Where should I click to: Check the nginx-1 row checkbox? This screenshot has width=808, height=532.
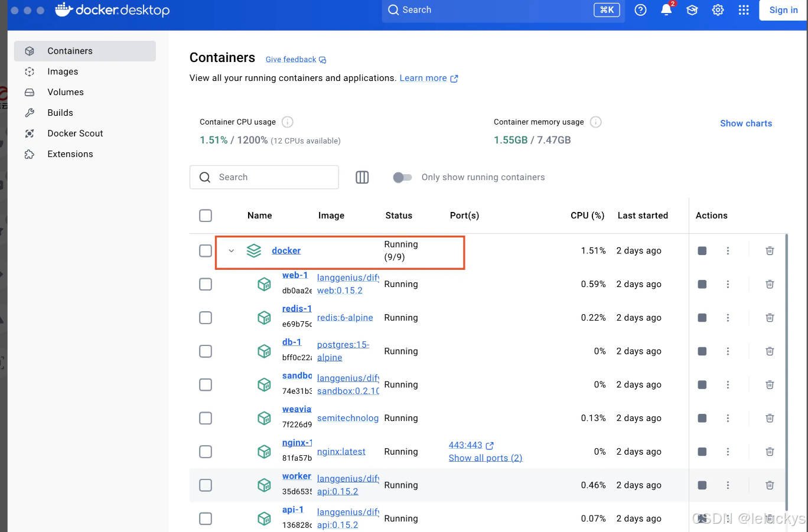coord(206,452)
